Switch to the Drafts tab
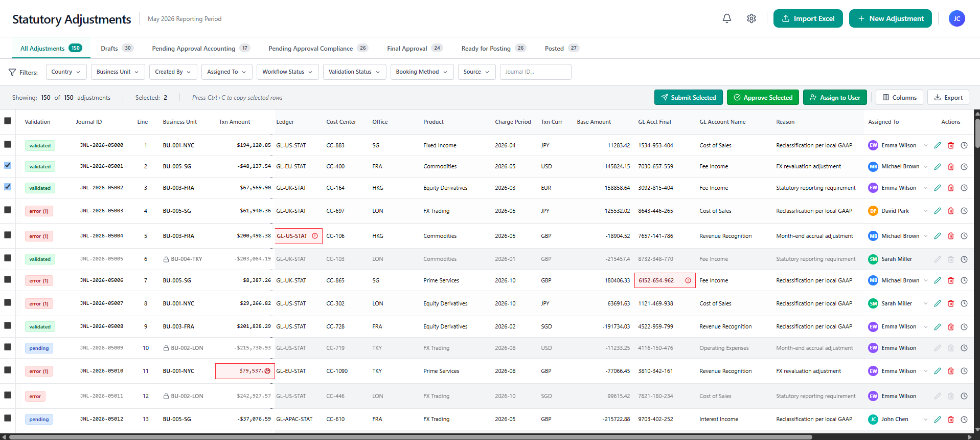 (x=117, y=48)
